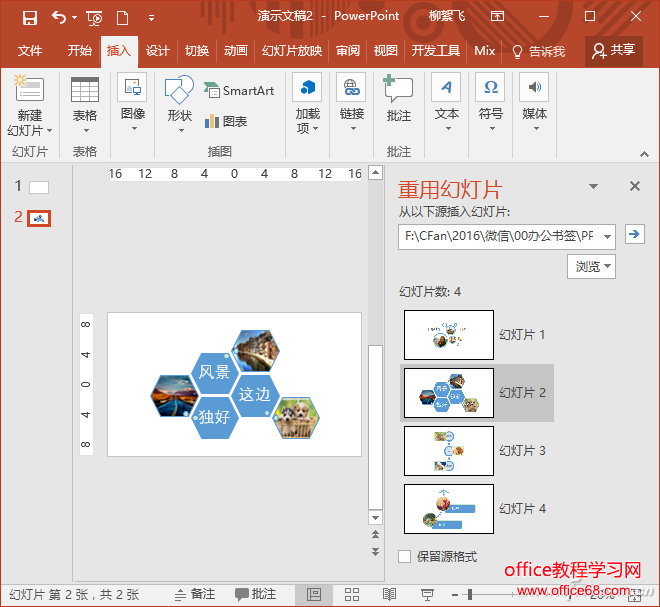Screen dimensions: 660x607
Task: Switch to the 设计 ribbon tab
Action: pyautogui.click(x=157, y=51)
